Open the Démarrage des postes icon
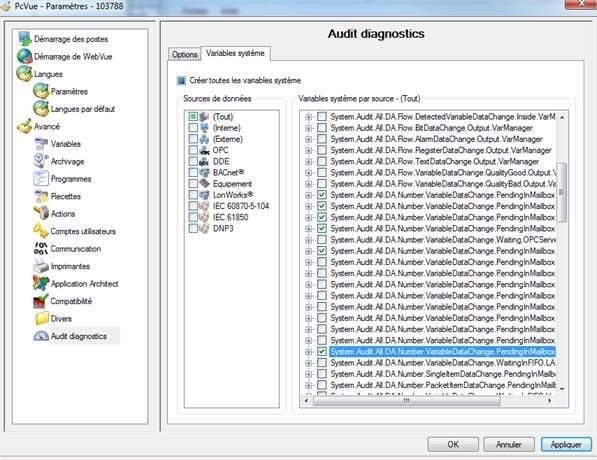 (25, 38)
